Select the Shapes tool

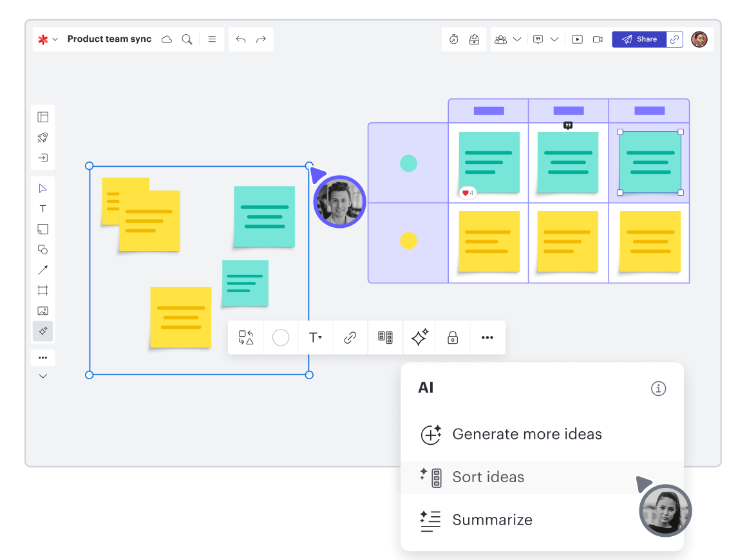43,249
